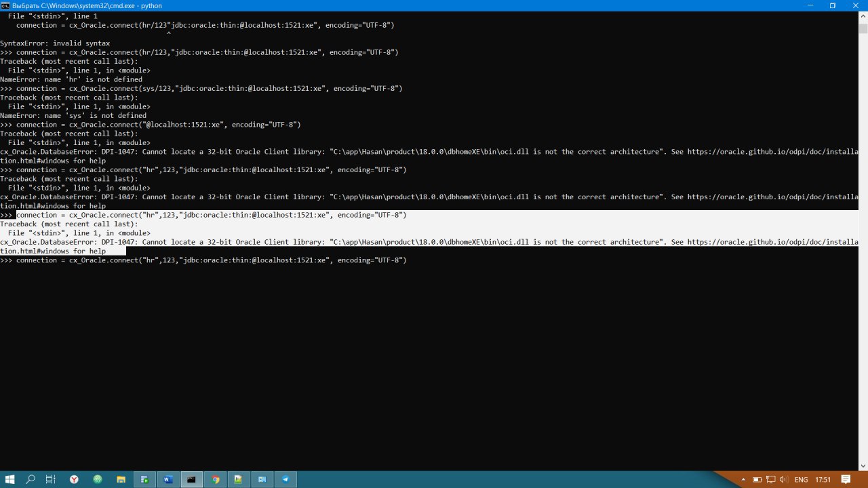This screenshot has height=488, width=868.
Task: Switch to Telegram on taskbar
Action: [x=285, y=479]
